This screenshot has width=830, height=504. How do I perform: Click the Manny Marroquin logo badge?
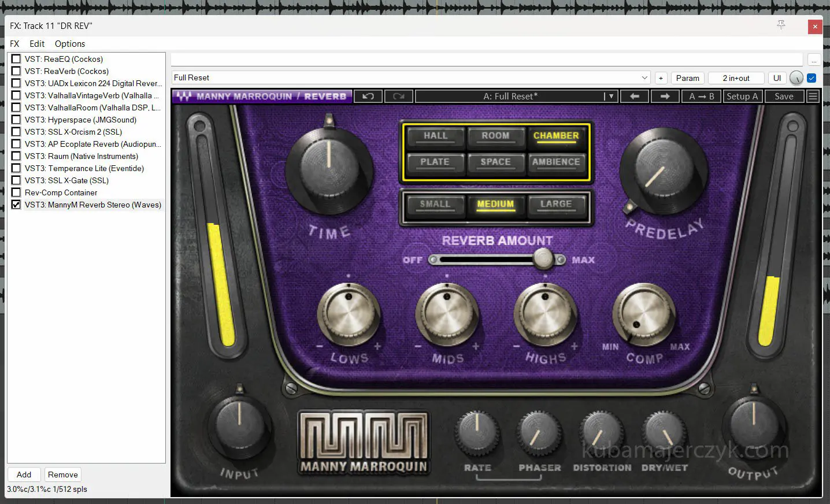pyautogui.click(x=364, y=443)
